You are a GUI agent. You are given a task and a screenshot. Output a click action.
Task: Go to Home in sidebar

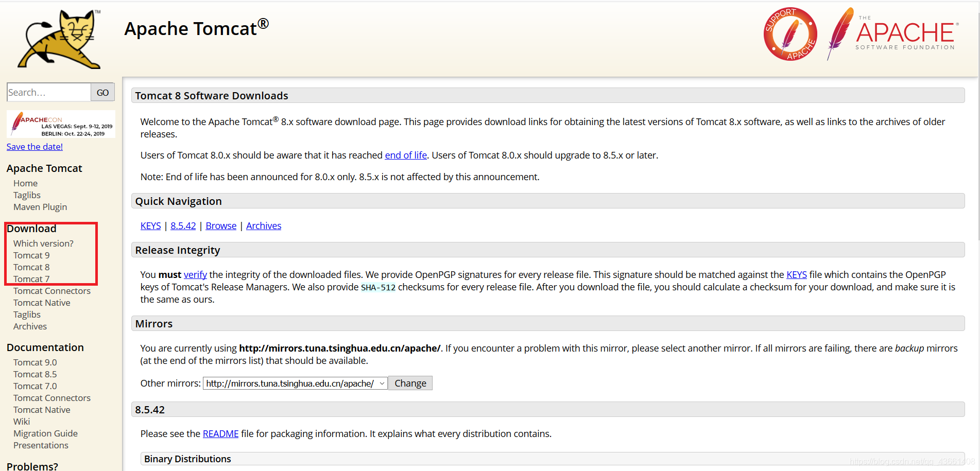point(25,183)
